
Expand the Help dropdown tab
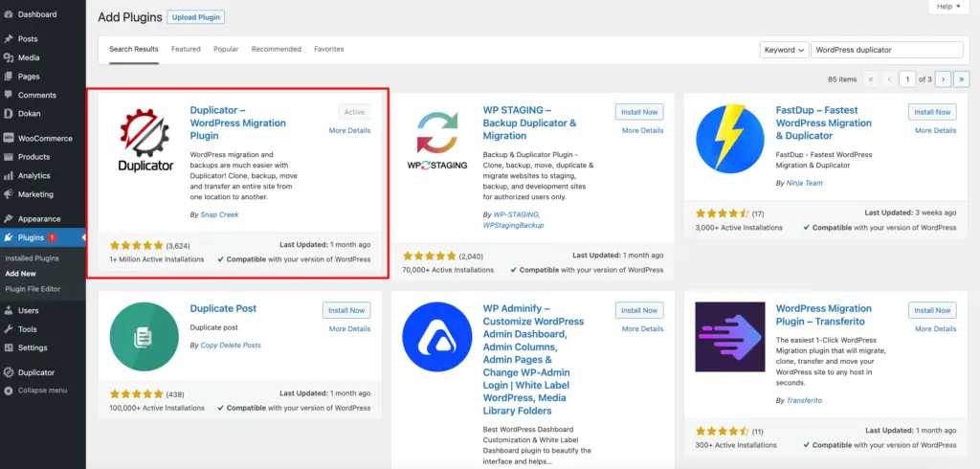coord(948,7)
